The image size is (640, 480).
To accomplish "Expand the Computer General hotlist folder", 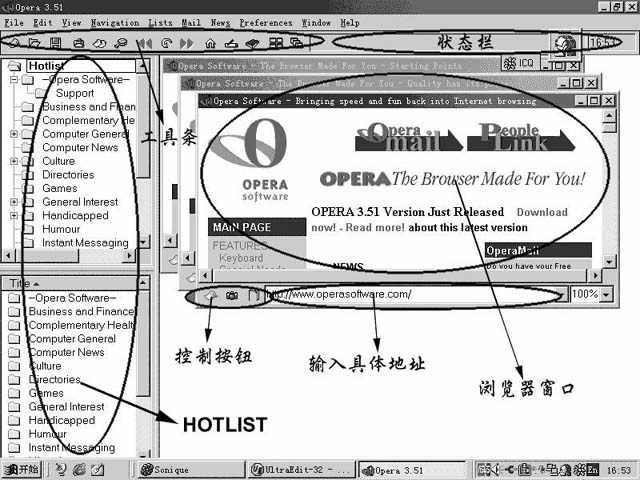I will tap(14, 133).
